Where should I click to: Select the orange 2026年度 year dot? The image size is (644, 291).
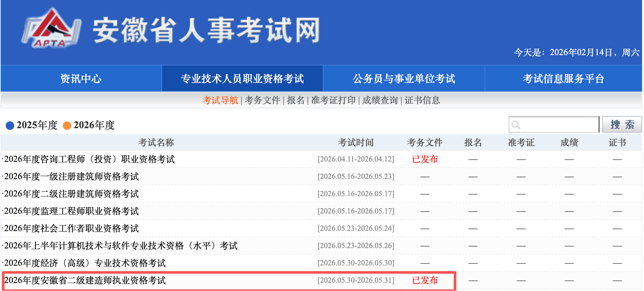point(67,125)
